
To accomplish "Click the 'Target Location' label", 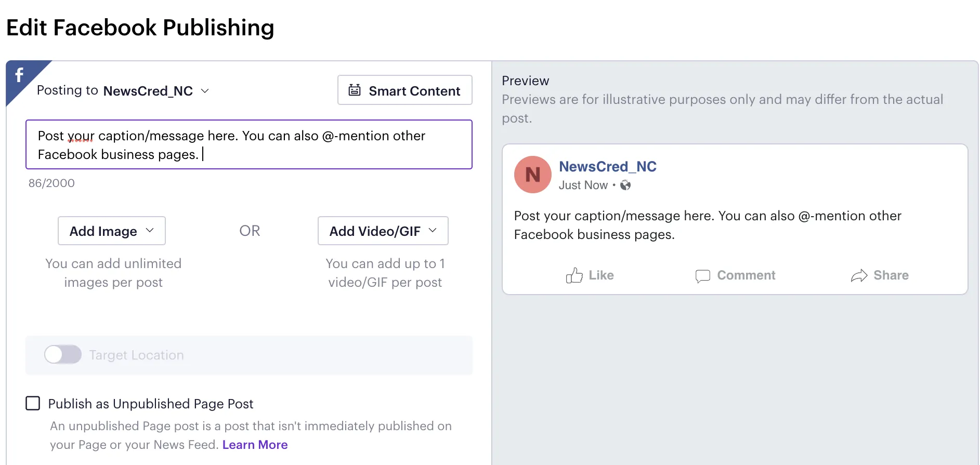I will coord(136,355).
